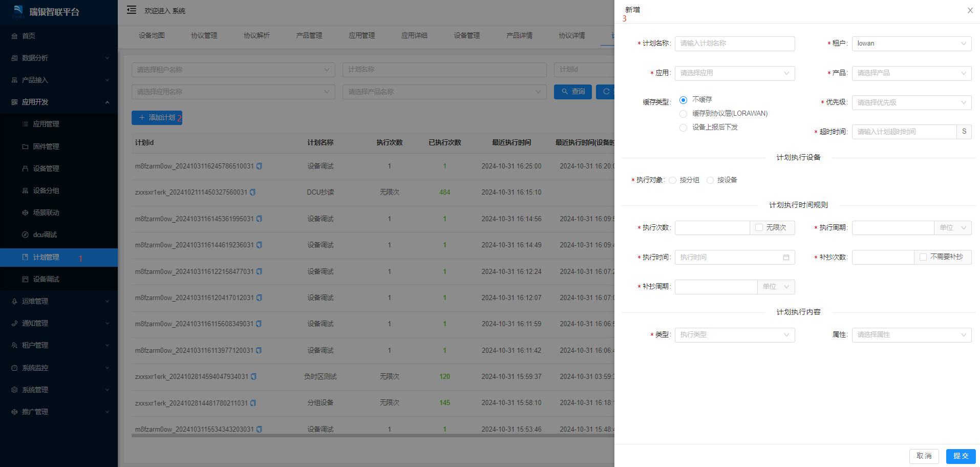The width and height of the screenshot is (980, 467).
Task: Click the 查询 search button
Action: click(573, 92)
